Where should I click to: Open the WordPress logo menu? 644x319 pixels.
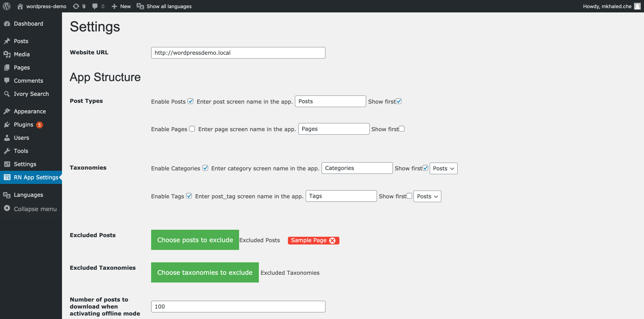7,6
